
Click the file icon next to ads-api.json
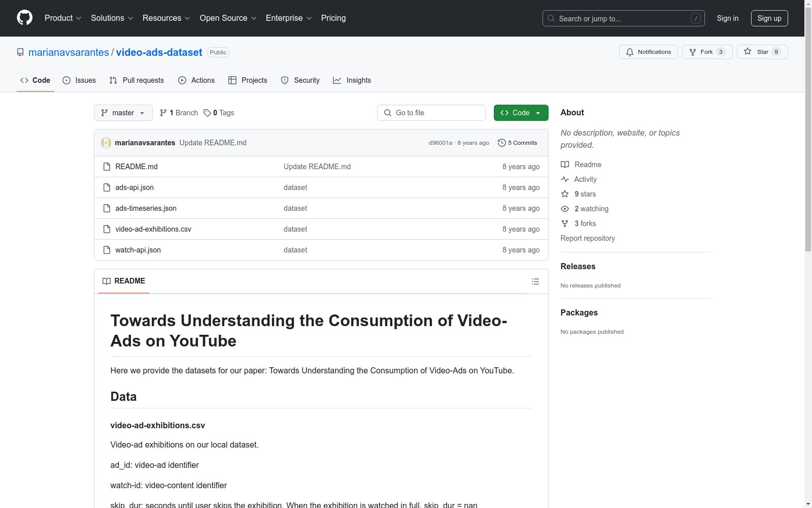pos(107,187)
